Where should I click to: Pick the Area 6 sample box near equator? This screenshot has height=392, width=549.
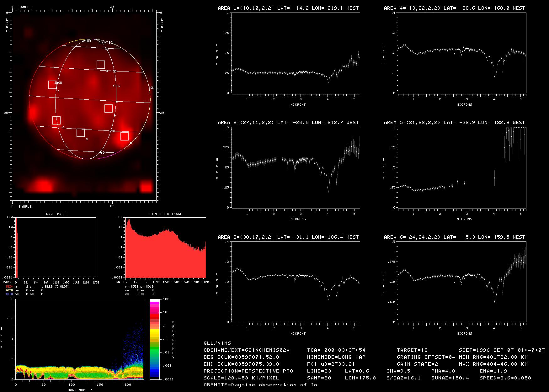[109, 109]
